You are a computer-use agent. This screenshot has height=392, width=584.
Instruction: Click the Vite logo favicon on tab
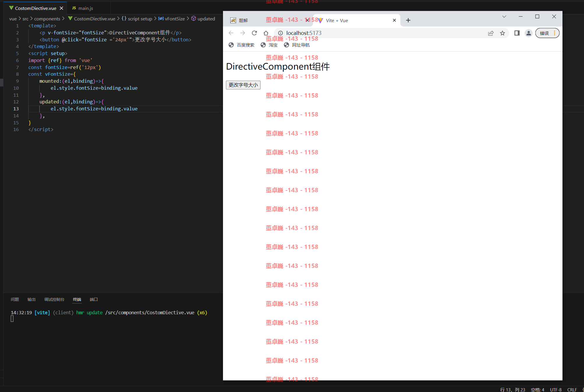(320, 20)
